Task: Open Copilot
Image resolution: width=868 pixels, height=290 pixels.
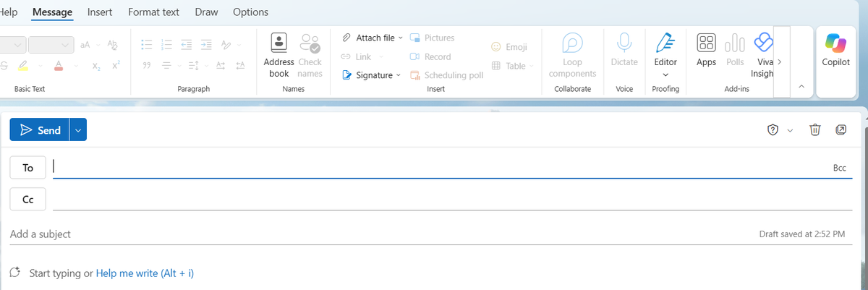Action: (836, 51)
